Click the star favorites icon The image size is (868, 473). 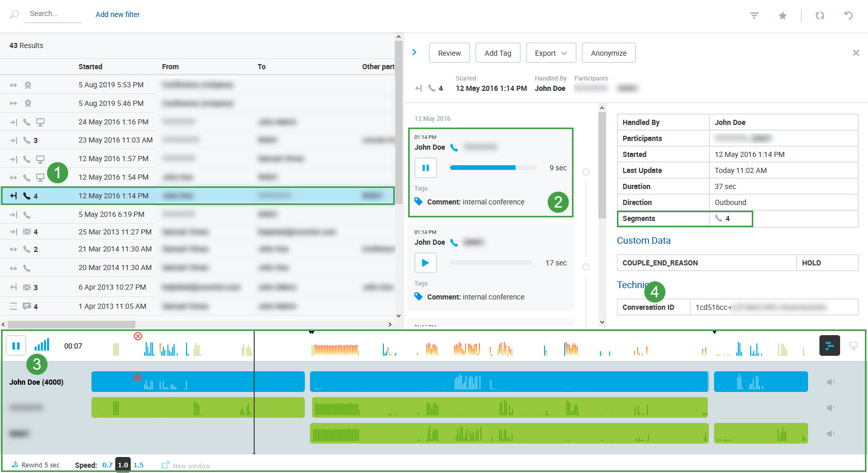pyautogui.click(x=783, y=15)
